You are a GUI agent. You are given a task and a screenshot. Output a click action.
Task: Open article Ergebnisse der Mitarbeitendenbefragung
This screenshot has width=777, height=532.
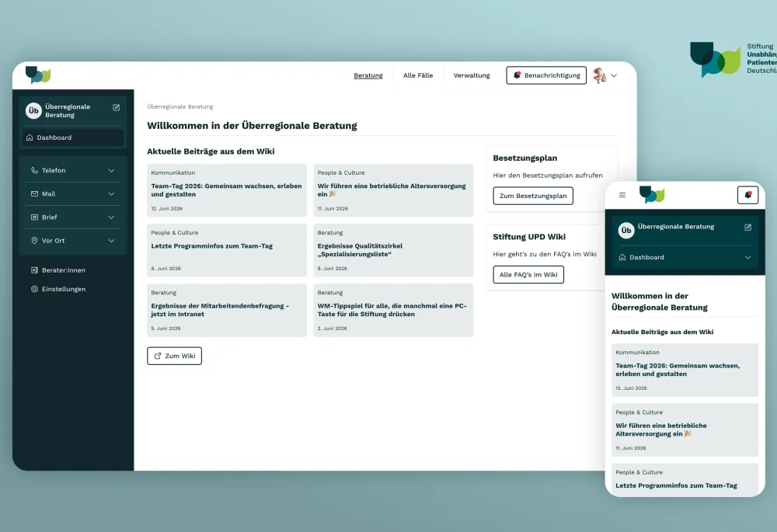point(227,310)
